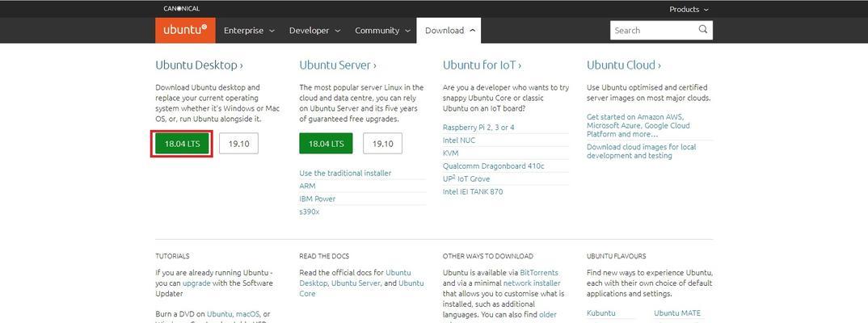The image size is (868, 323).
Task: Click the network installer link
Action: 532,283
